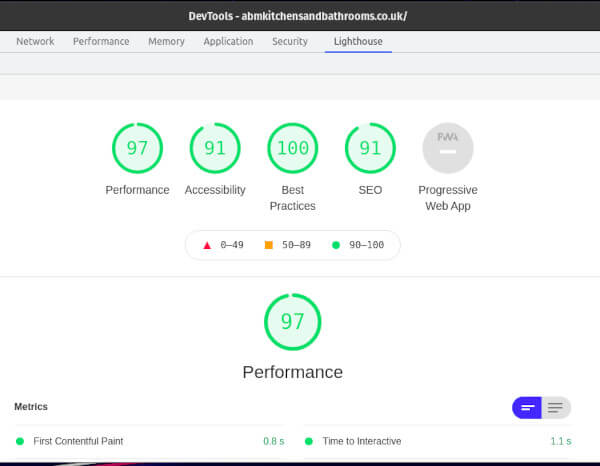This screenshot has height=466, width=600.
Task: Switch to the Performance tab
Action: click(101, 41)
